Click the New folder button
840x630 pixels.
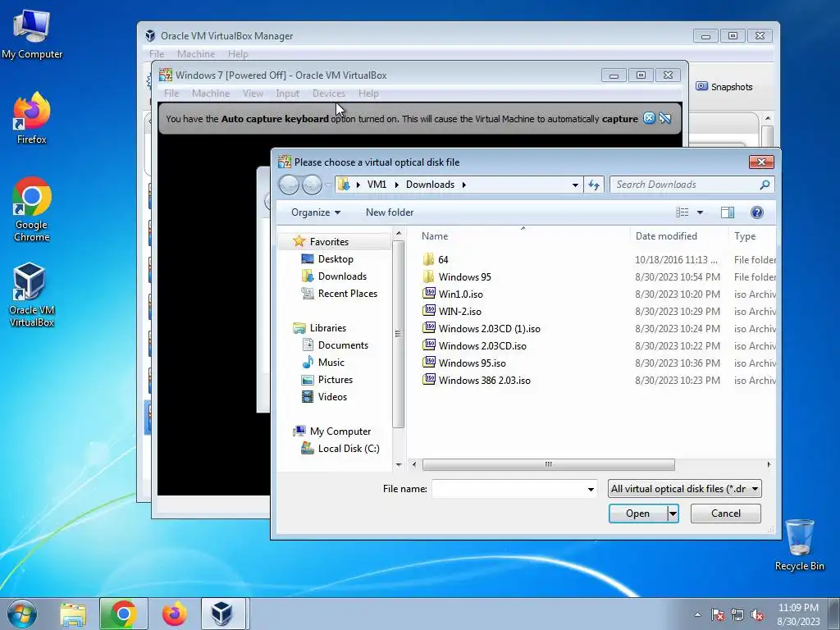click(x=390, y=212)
